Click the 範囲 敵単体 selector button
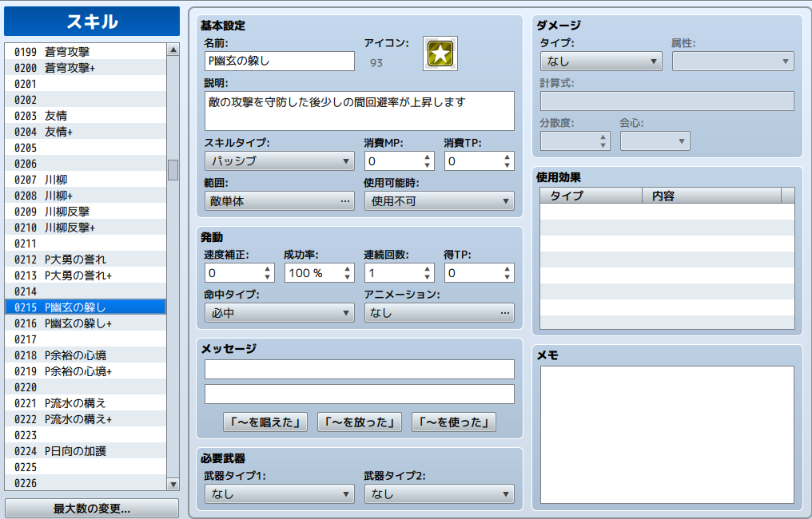 coord(279,201)
